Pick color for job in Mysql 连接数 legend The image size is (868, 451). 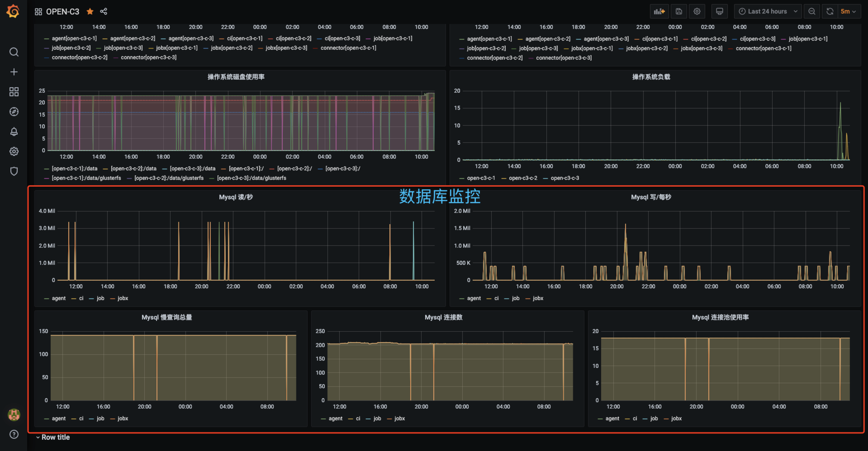368,419
